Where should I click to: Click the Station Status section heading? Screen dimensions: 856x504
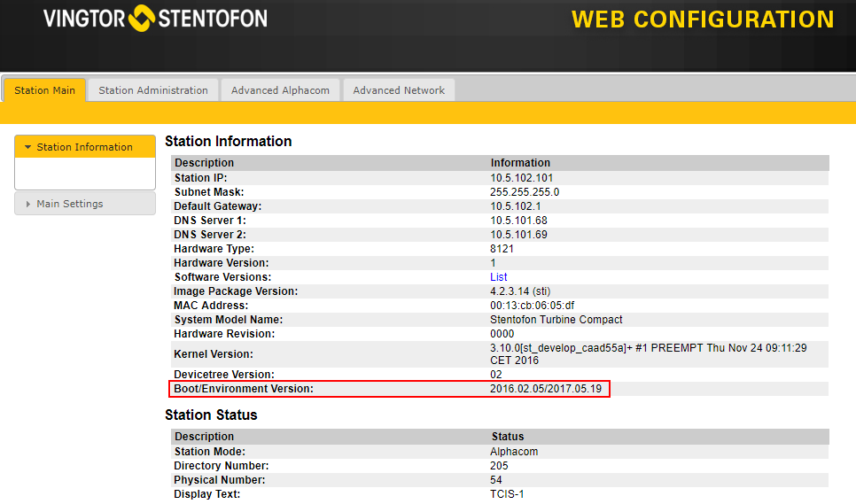(x=211, y=415)
